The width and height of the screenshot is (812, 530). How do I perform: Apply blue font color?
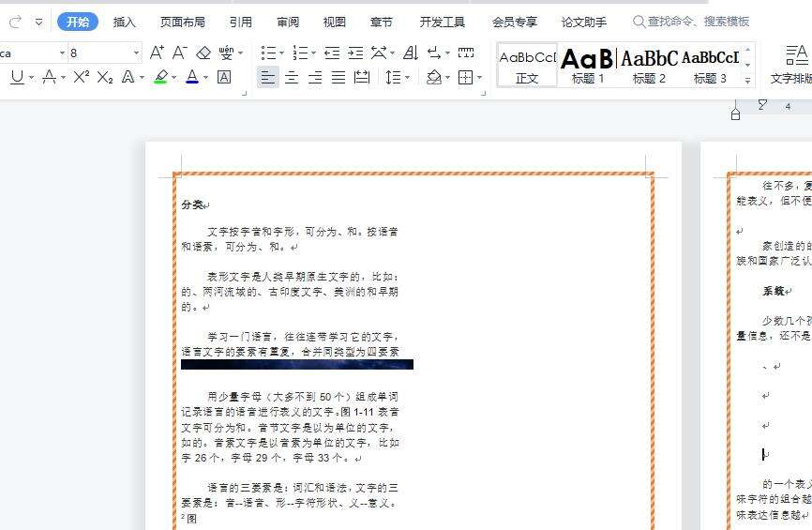pyautogui.click(x=192, y=77)
